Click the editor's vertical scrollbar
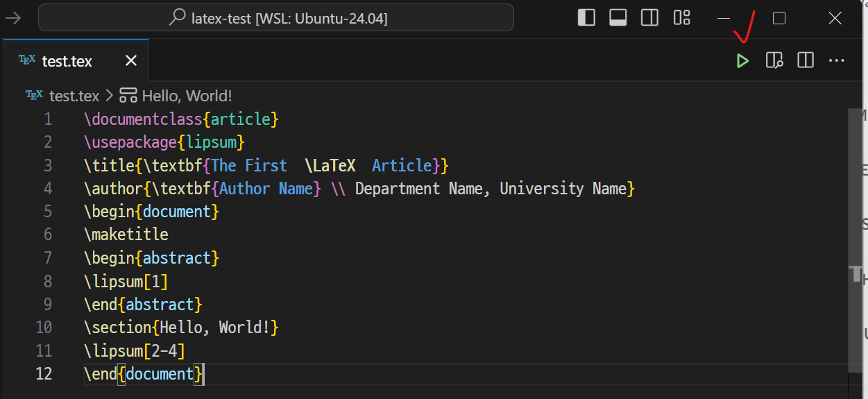The image size is (868, 399). (x=857, y=236)
